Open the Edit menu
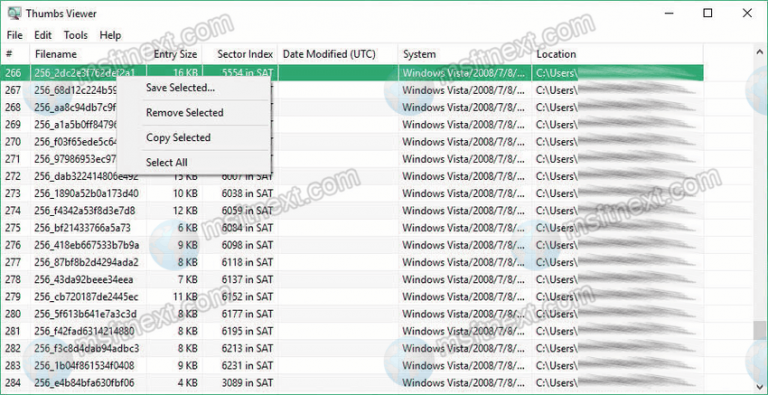 (x=43, y=35)
